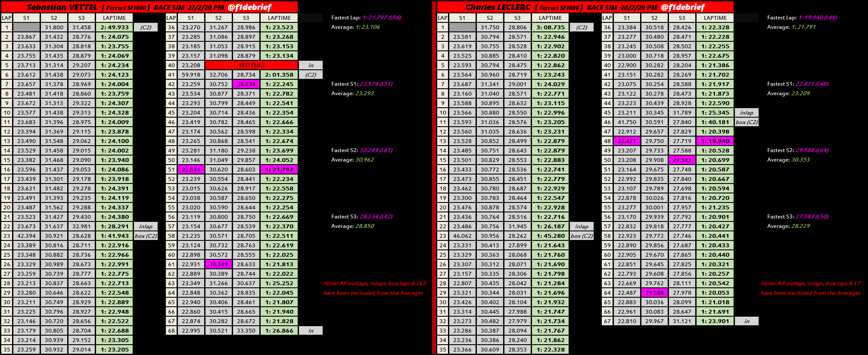Click Vettel's lap 41 (C2) tyre label
This screenshot has height=355, width=868.
pos(311,75)
